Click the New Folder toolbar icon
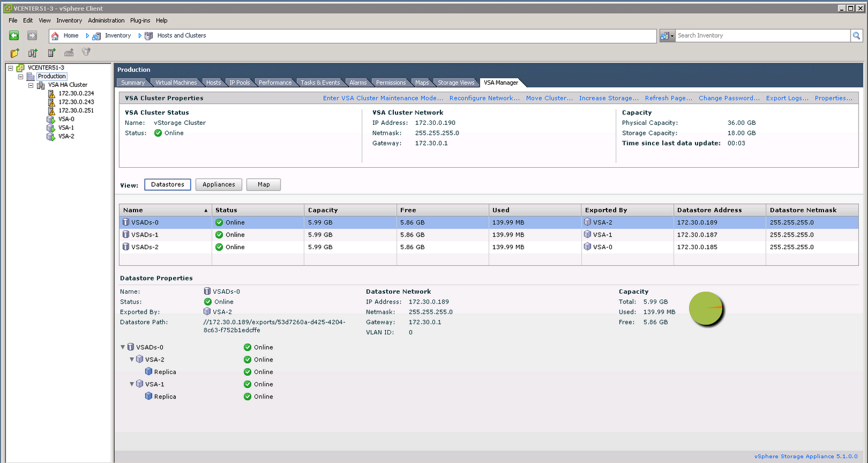The height and width of the screenshot is (463, 868). point(15,53)
